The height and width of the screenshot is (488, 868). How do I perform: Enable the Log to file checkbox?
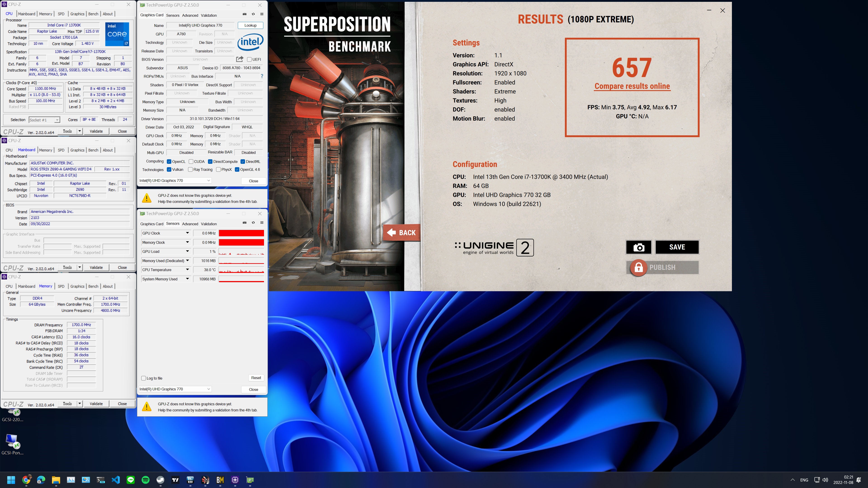pos(144,378)
